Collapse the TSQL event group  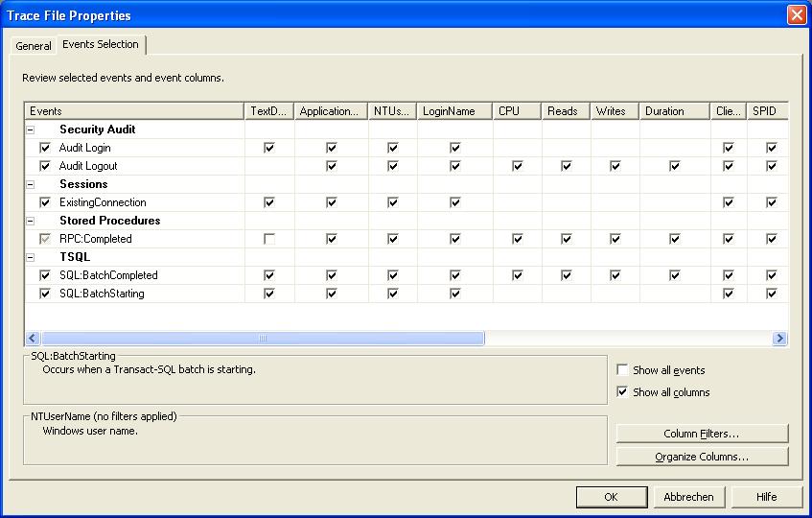coord(31,257)
